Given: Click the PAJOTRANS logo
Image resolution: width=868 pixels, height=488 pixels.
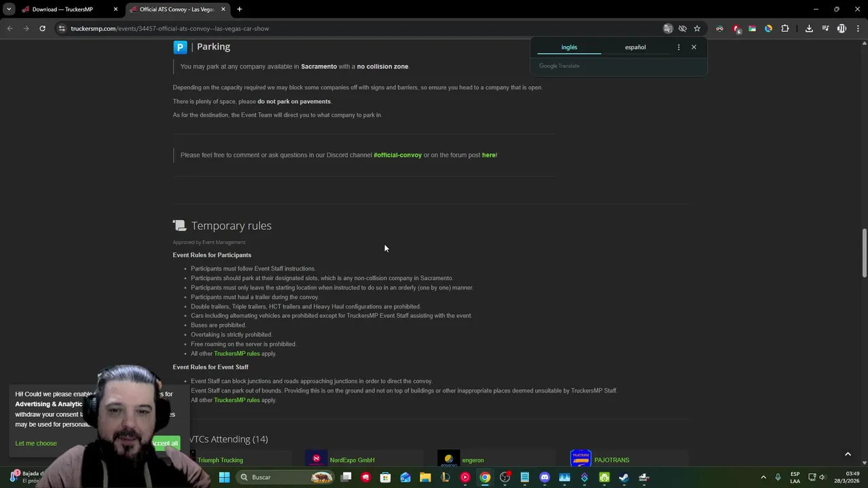Looking at the screenshot, I should click(581, 459).
